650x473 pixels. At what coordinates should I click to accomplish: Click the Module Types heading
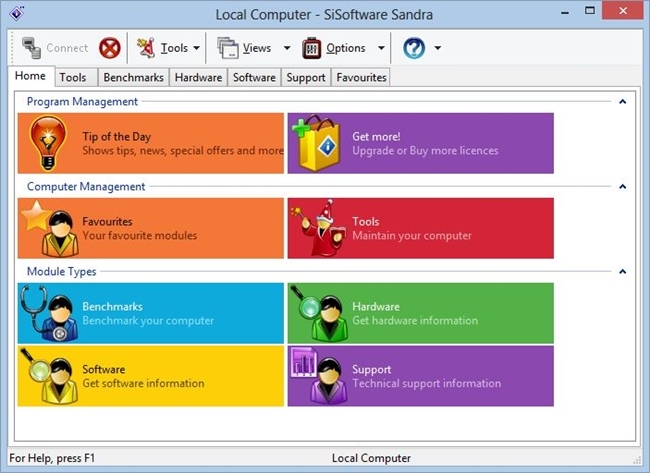tap(61, 272)
